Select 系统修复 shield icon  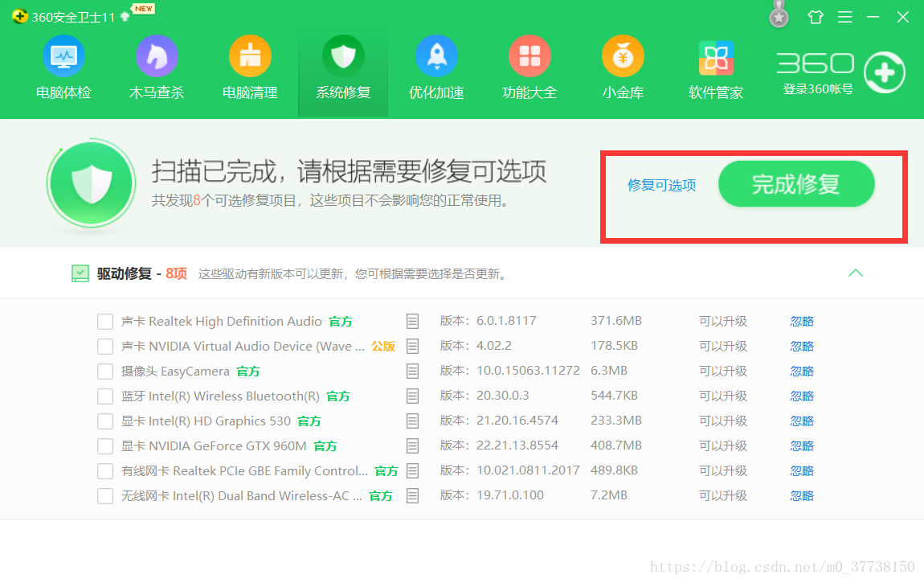(343, 56)
